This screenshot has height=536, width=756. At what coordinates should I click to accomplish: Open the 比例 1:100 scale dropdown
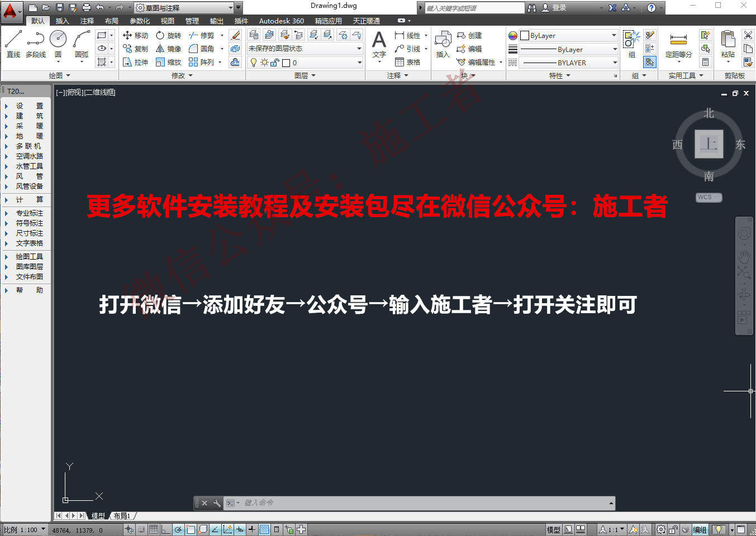pyautogui.click(x=24, y=530)
